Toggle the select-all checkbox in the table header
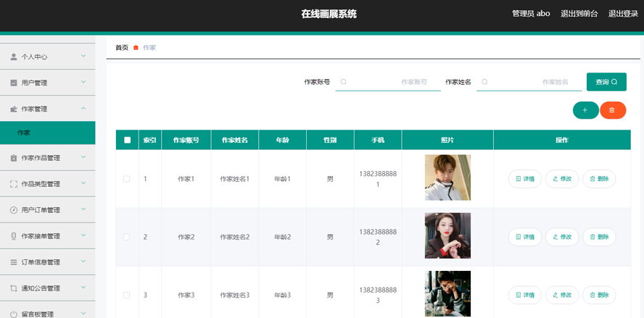The height and width of the screenshot is (318, 644). click(x=127, y=140)
